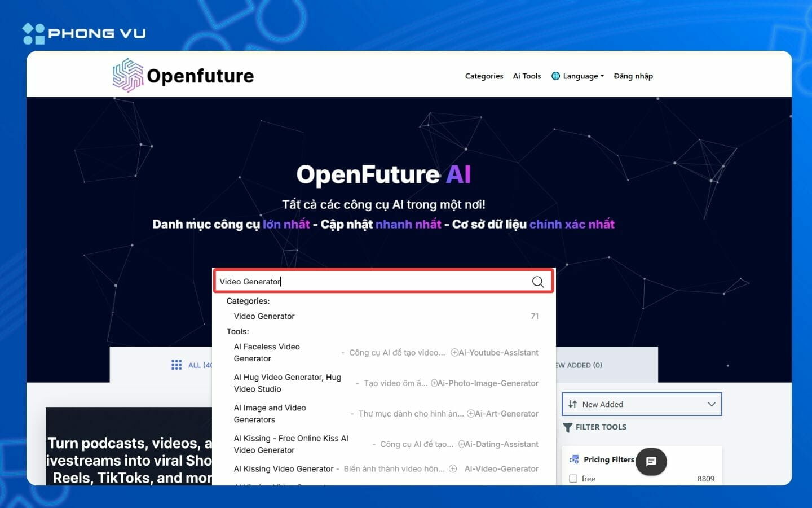Click the sort arrows icon beside New Added
812x508 pixels.
573,404
